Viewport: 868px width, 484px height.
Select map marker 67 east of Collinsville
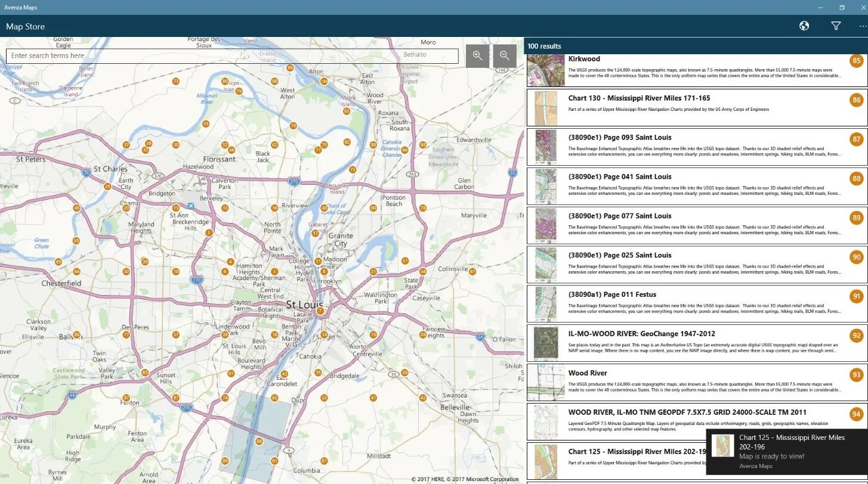click(x=472, y=271)
